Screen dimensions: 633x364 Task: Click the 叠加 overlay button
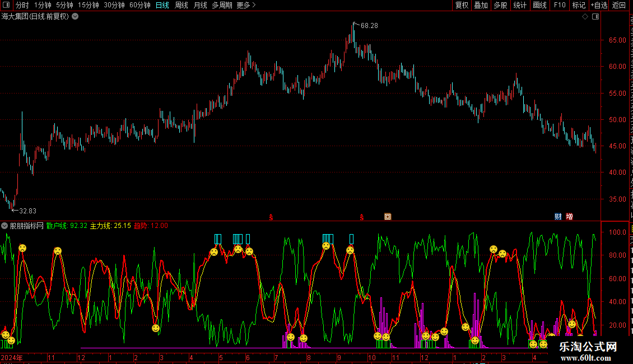(x=481, y=5)
